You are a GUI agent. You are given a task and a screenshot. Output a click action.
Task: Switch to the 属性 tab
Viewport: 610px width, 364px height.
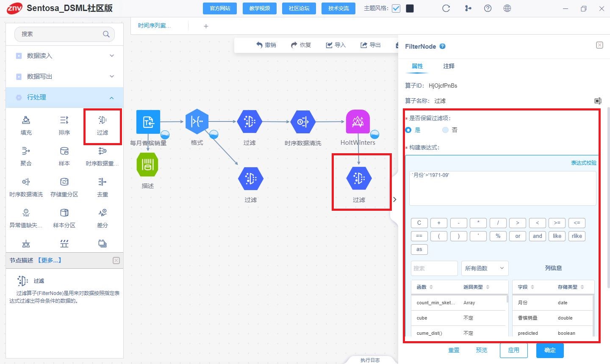(x=417, y=66)
